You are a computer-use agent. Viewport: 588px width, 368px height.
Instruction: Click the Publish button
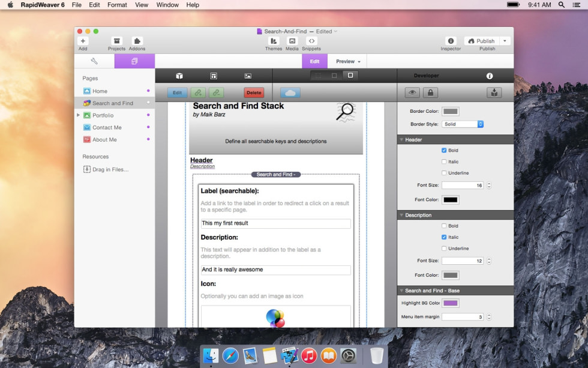(x=482, y=41)
